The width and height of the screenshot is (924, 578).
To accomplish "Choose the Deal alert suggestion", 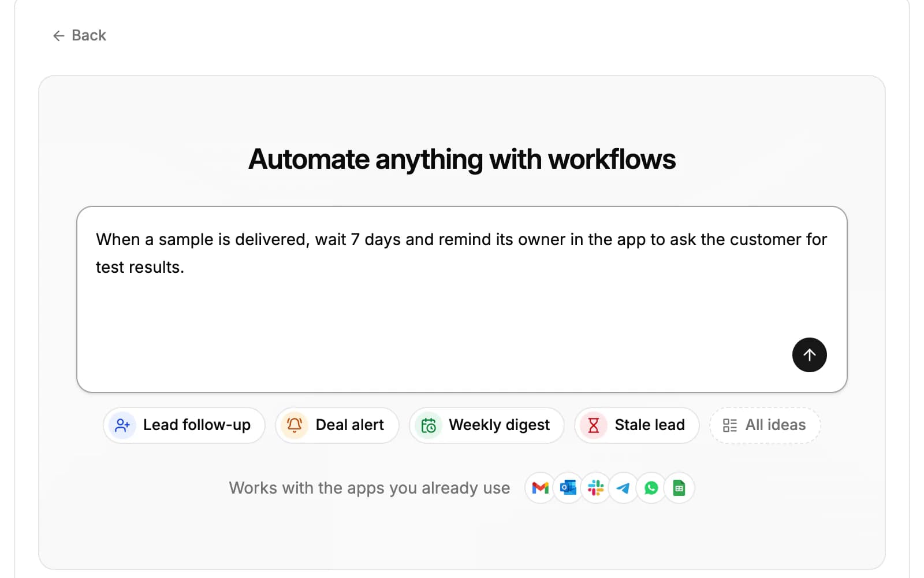I will point(337,425).
